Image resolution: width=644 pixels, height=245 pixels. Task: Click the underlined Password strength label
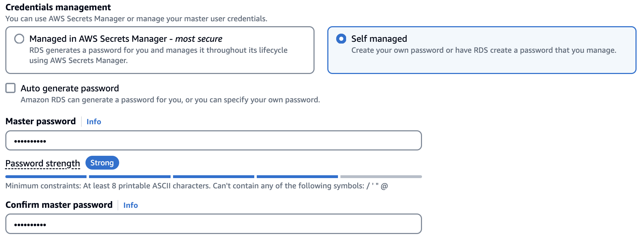tap(43, 163)
